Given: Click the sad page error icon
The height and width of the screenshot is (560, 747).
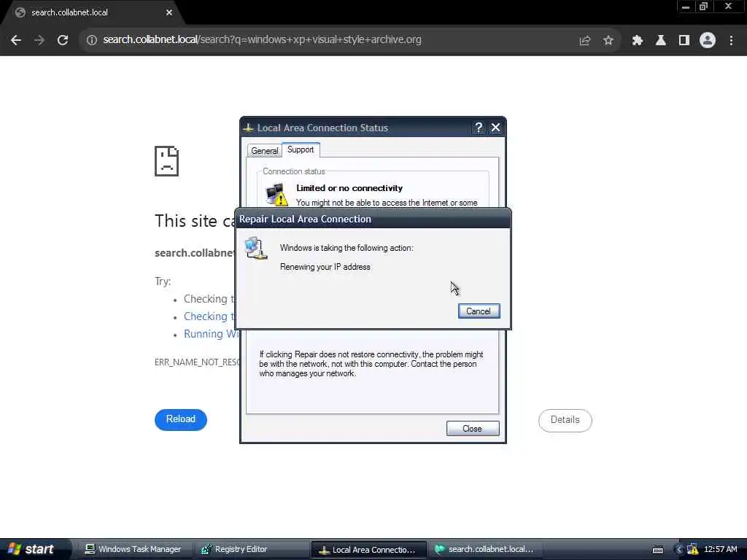Looking at the screenshot, I should 167,161.
